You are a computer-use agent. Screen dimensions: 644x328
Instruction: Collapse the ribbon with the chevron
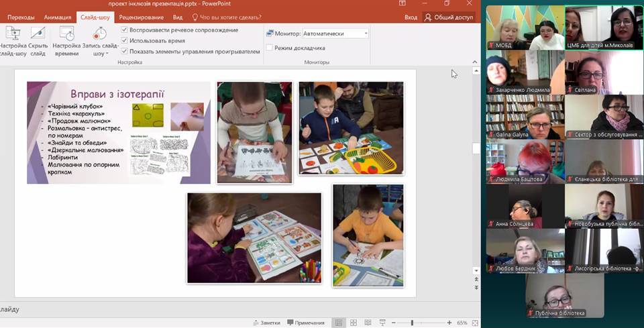[476, 62]
